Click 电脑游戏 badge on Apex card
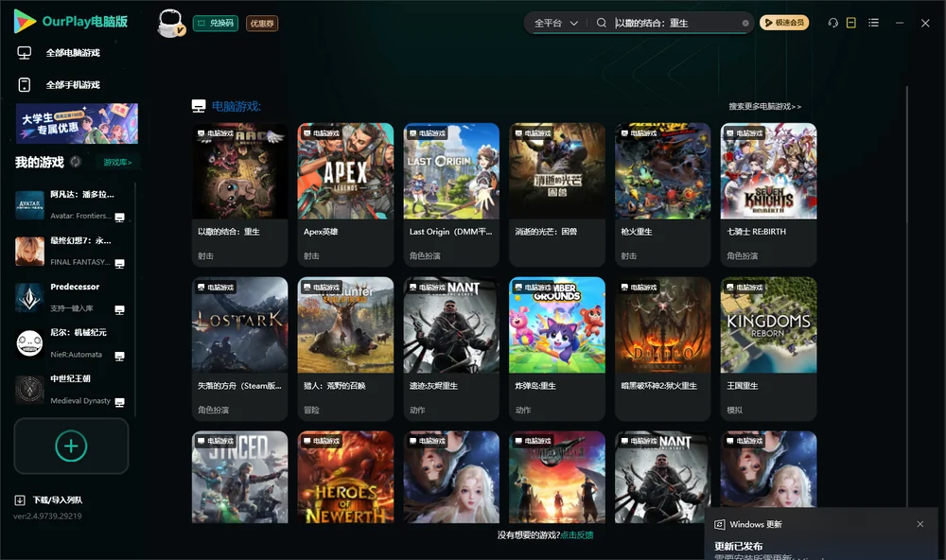 coord(321,133)
